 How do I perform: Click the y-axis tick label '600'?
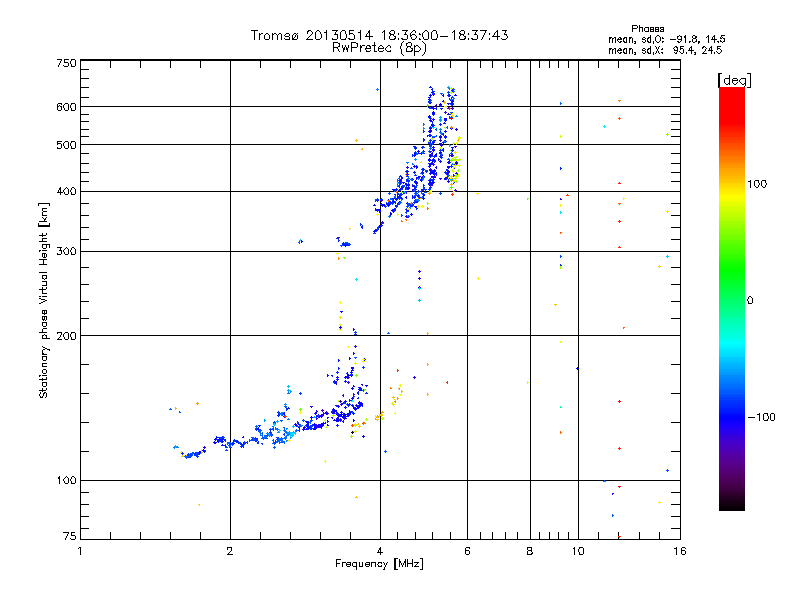(66, 107)
